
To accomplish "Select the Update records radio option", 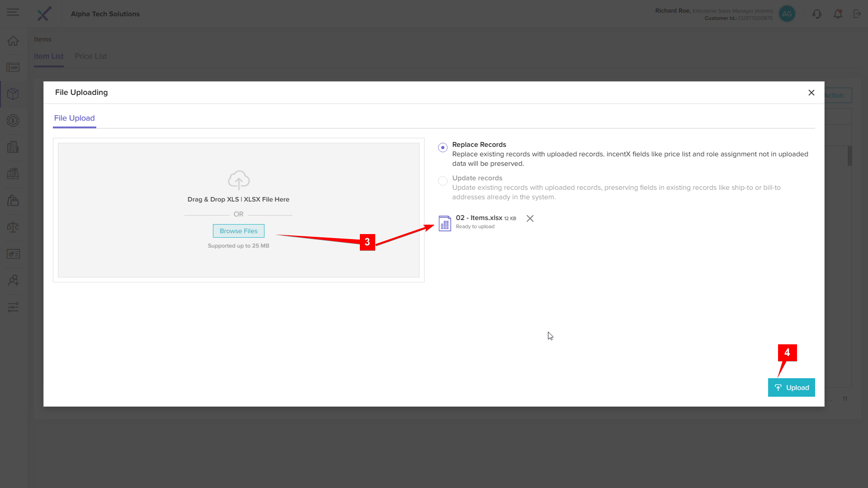I will click(x=443, y=181).
